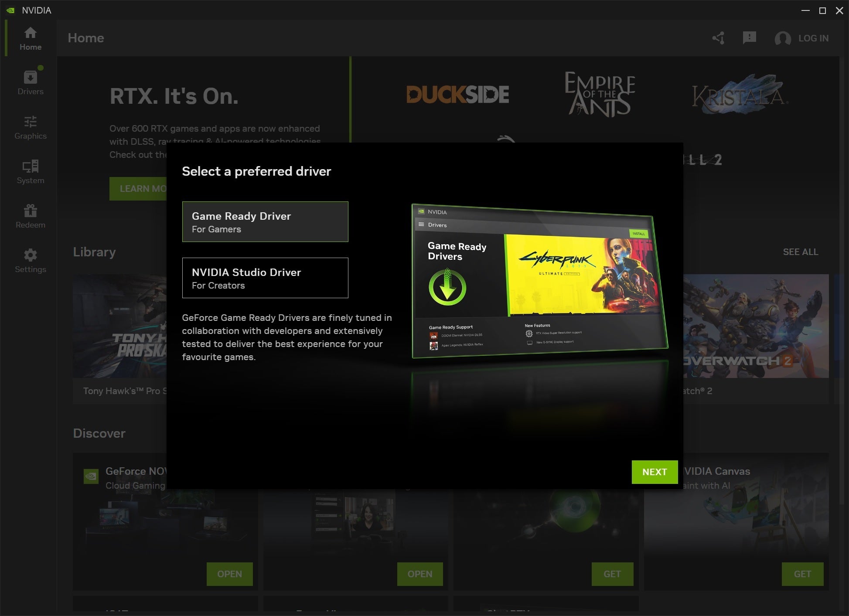Open the System section in sidebar

[x=30, y=171]
